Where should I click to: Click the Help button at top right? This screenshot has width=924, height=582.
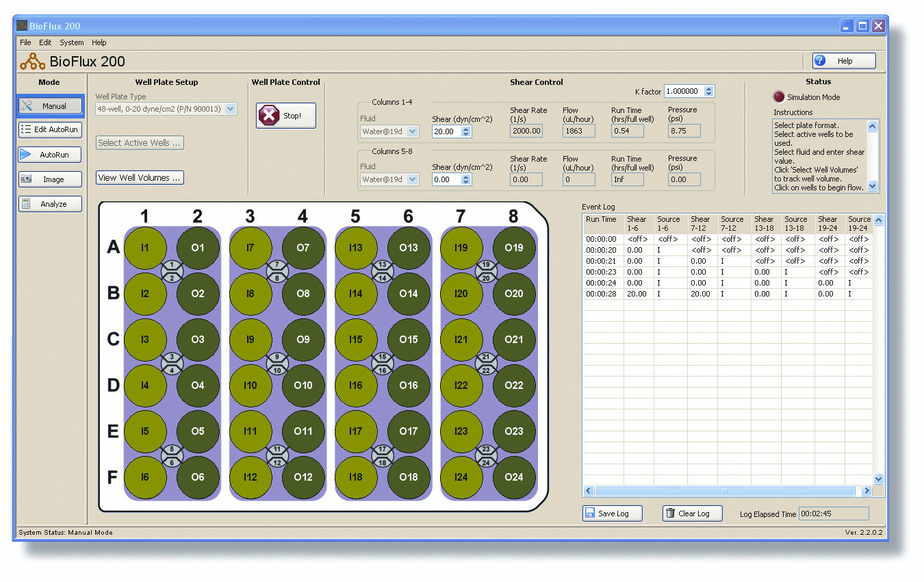click(844, 61)
